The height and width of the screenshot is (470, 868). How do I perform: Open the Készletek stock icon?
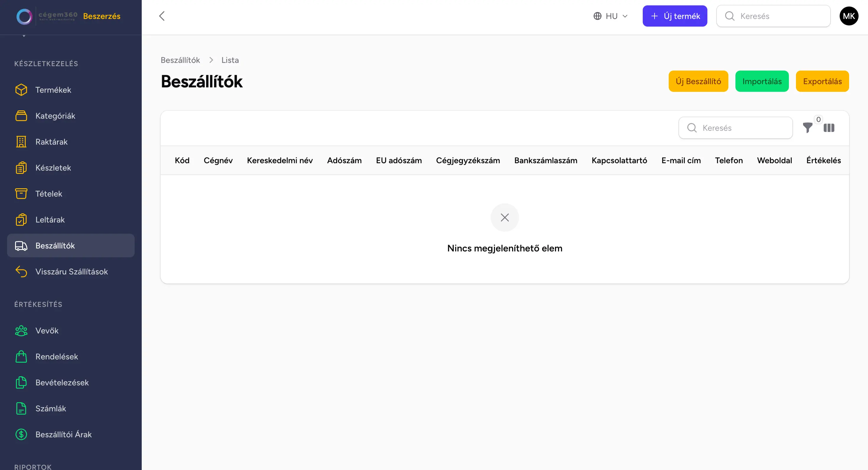pyautogui.click(x=21, y=167)
